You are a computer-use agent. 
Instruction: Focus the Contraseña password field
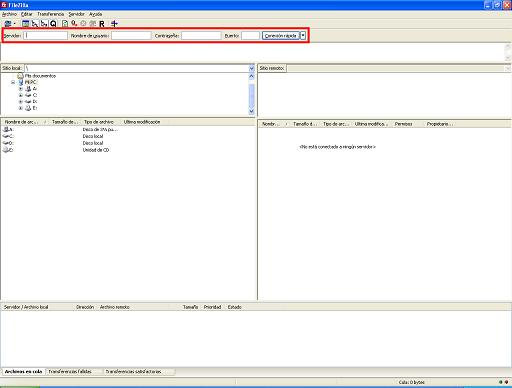click(x=201, y=35)
